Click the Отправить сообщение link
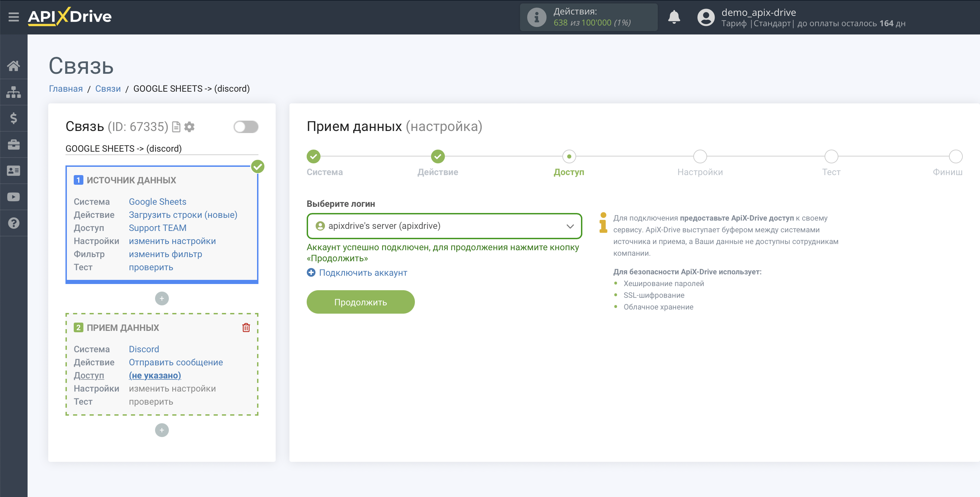The height and width of the screenshot is (497, 980). coord(176,362)
